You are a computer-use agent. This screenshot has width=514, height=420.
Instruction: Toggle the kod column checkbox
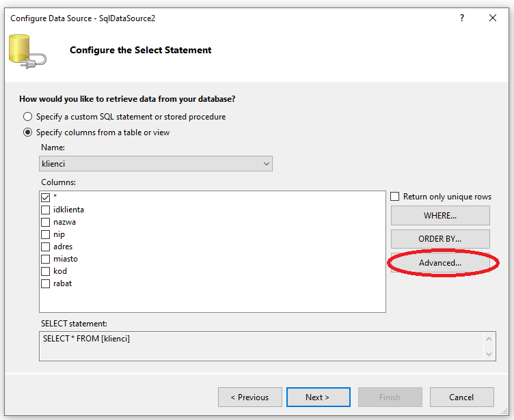pos(46,271)
